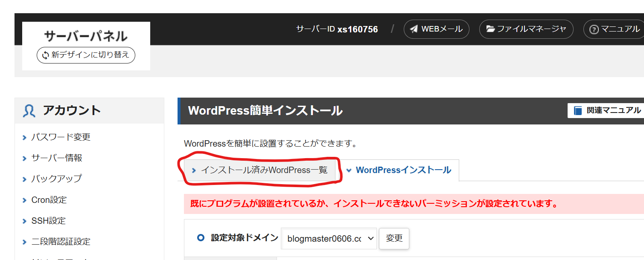Switch to WordPressインストール tab
This screenshot has height=260, width=644.
pos(399,170)
